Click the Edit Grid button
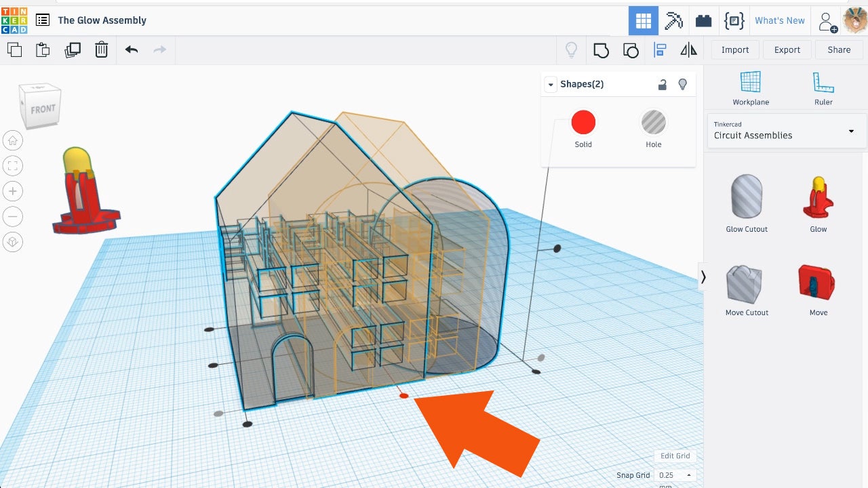 [x=675, y=456]
